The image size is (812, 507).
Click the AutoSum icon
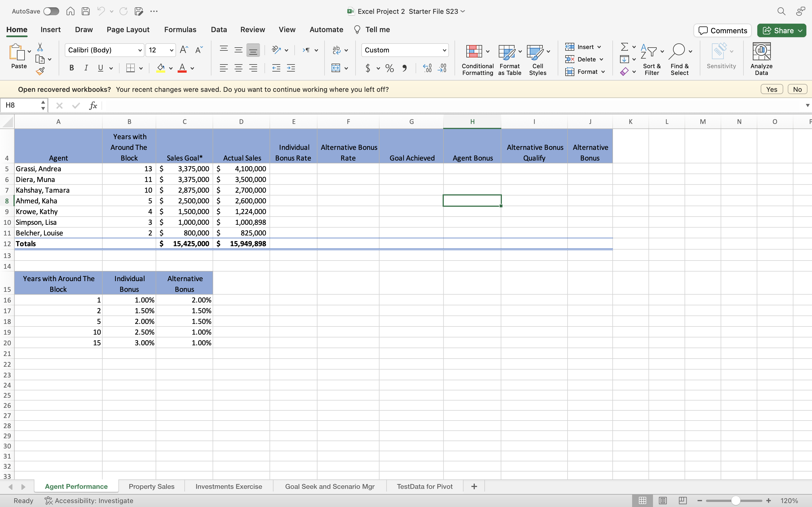coord(625,46)
